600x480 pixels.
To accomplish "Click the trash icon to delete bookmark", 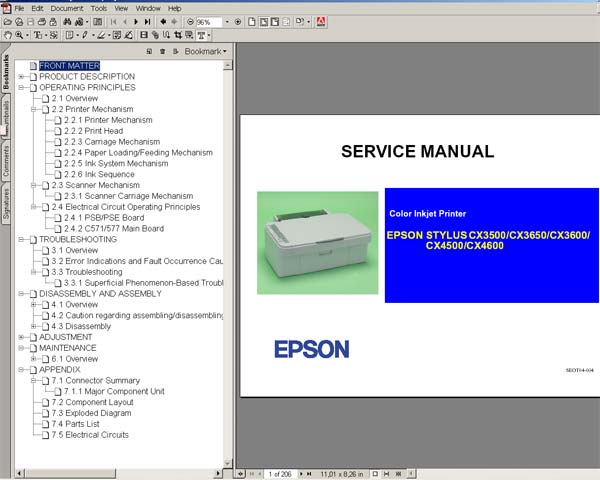I will coord(163,51).
